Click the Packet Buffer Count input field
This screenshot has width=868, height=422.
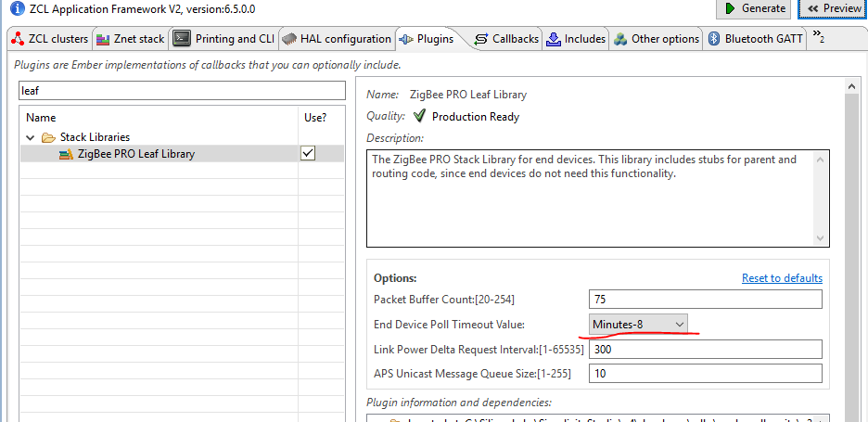click(x=705, y=300)
